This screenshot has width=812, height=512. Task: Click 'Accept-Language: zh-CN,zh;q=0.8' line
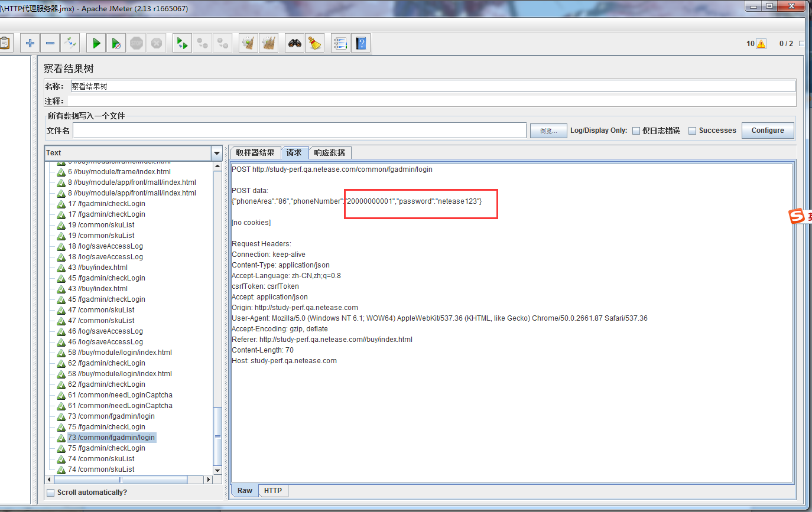coord(286,276)
